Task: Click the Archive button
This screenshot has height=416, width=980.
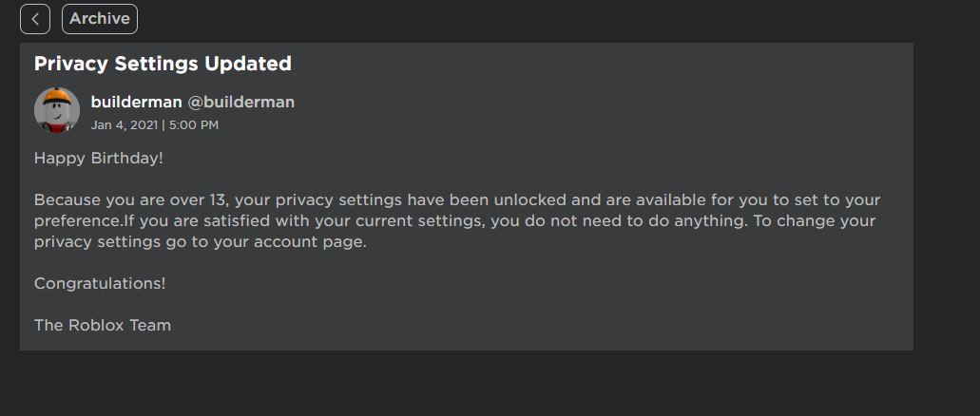Action: tap(100, 19)
